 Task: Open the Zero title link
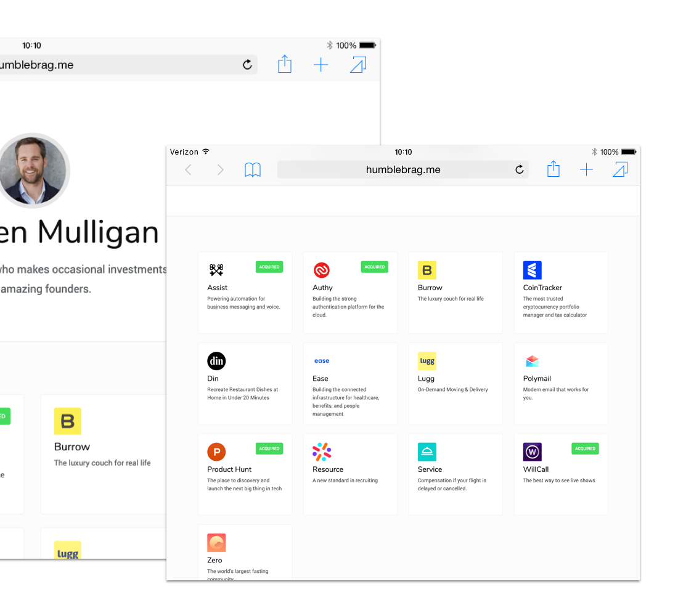214,560
